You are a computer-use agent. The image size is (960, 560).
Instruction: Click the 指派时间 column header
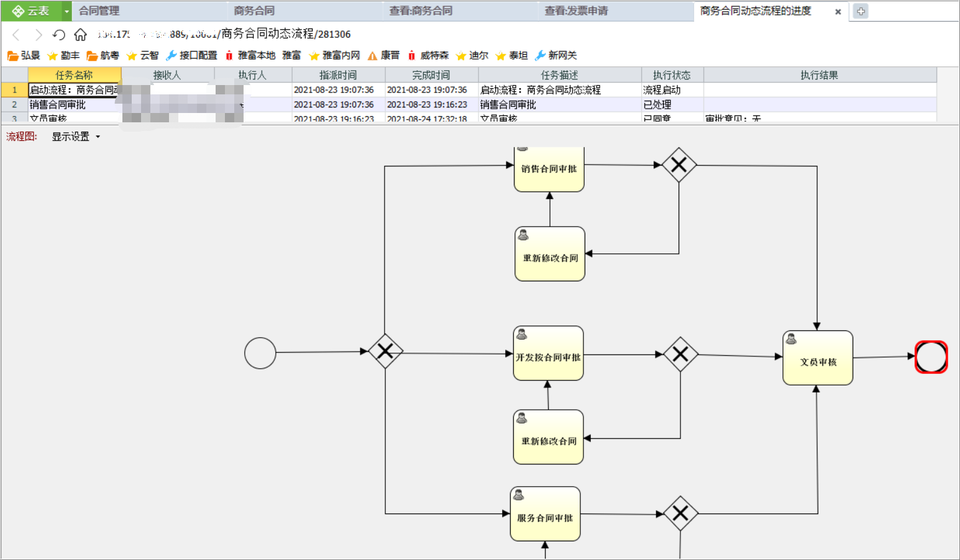338,75
